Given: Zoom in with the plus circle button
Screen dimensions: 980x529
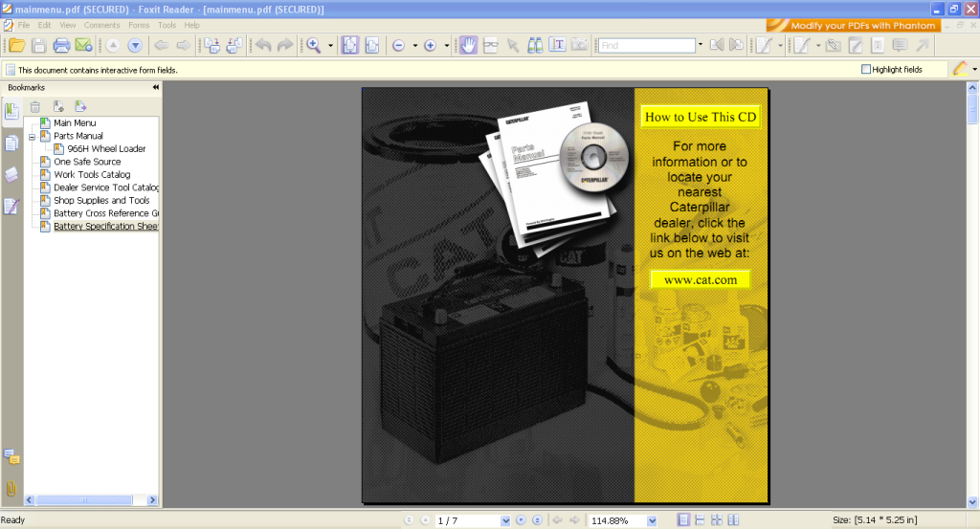Looking at the screenshot, I should [x=430, y=45].
